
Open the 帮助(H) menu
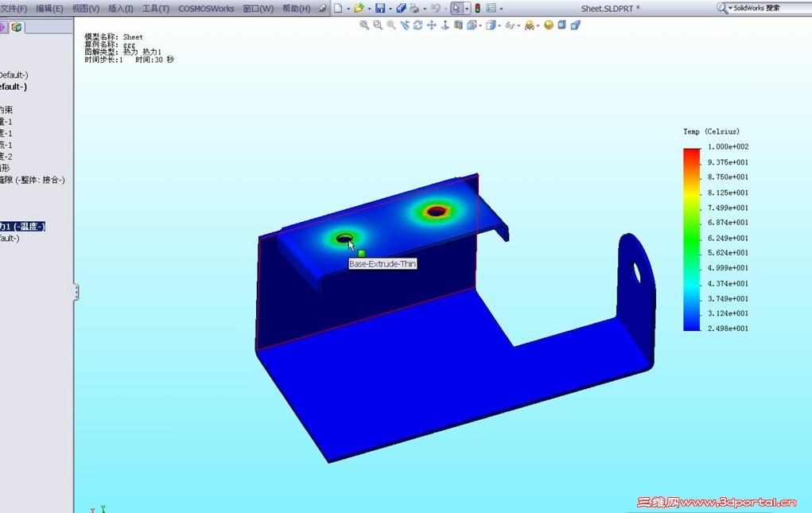click(x=296, y=8)
